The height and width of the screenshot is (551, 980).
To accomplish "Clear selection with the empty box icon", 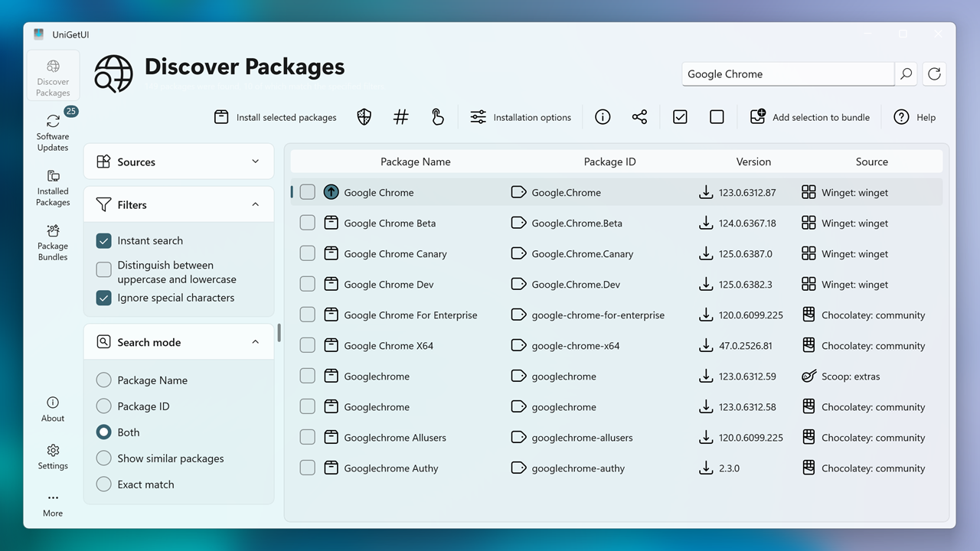I will tap(717, 116).
